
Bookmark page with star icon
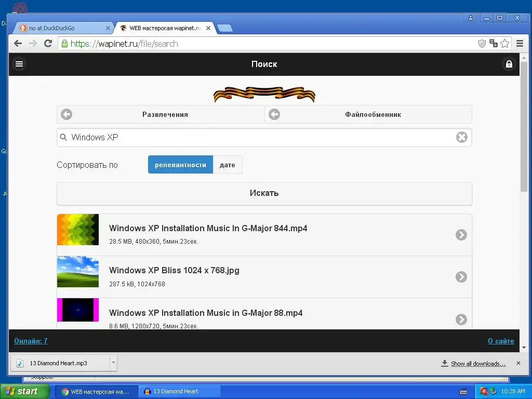click(504, 44)
